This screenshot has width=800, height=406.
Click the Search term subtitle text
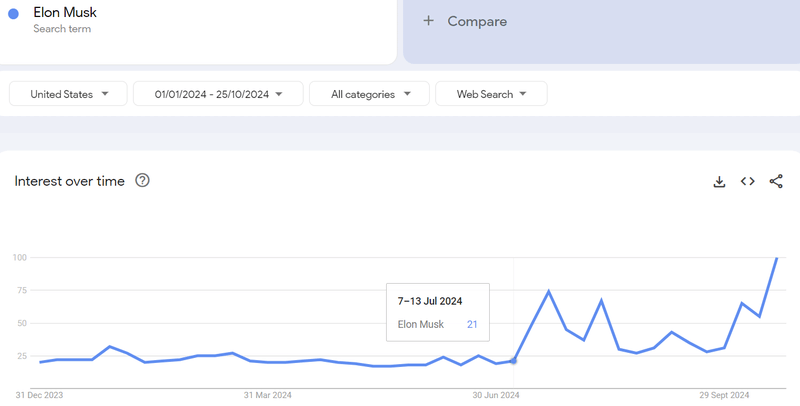62,30
